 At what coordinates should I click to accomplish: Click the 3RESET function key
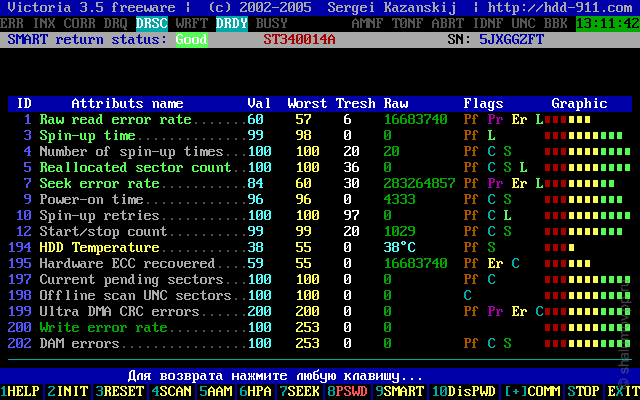[x=120, y=391]
